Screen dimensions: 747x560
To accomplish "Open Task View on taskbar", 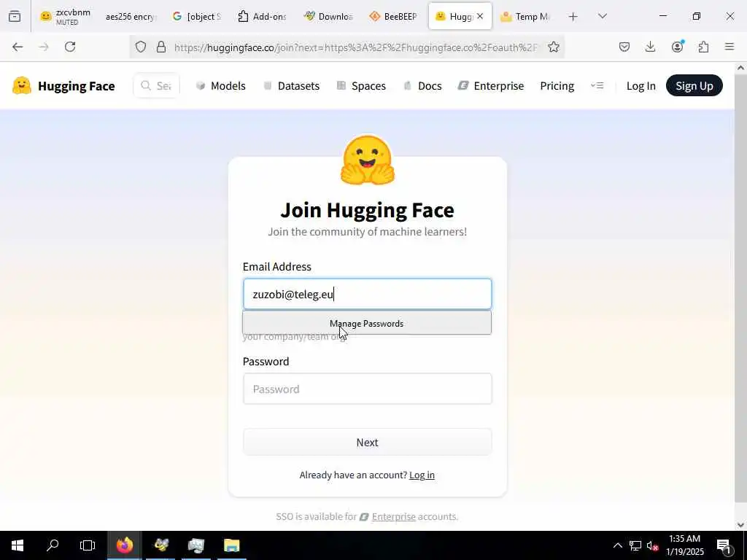I will [x=88, y=545].
